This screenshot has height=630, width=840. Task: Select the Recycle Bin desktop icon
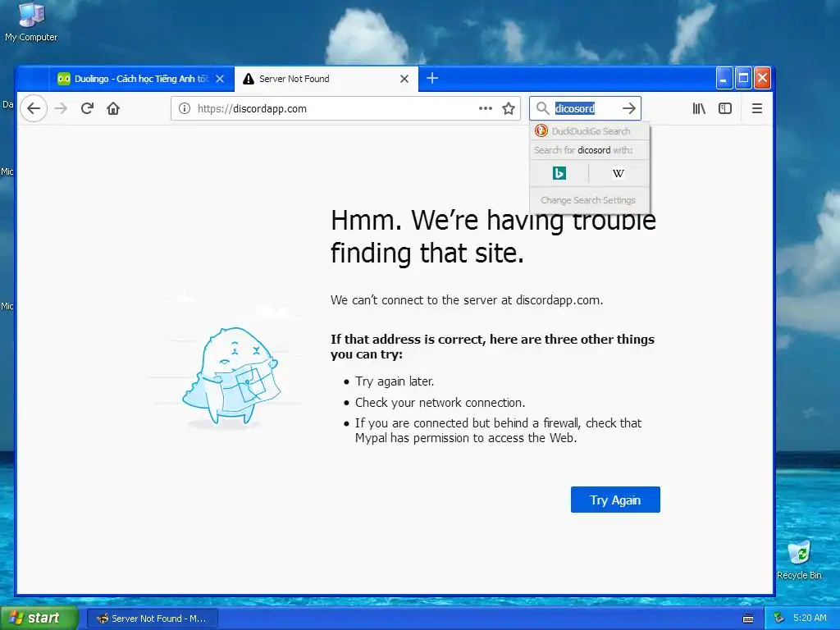pos(799,559)
